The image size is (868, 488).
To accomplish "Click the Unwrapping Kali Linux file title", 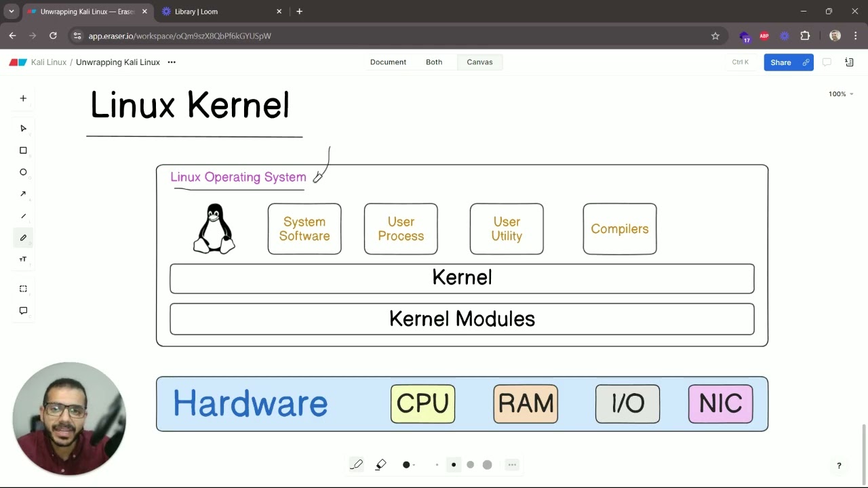I will (118, 62).
